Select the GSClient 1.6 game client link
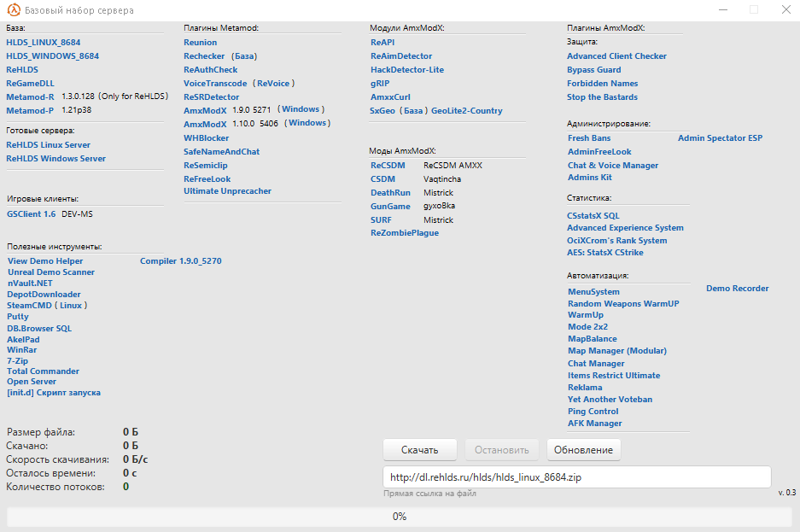Image resolution: width=800 pixels, height=532 pixels. pos(31,214)
